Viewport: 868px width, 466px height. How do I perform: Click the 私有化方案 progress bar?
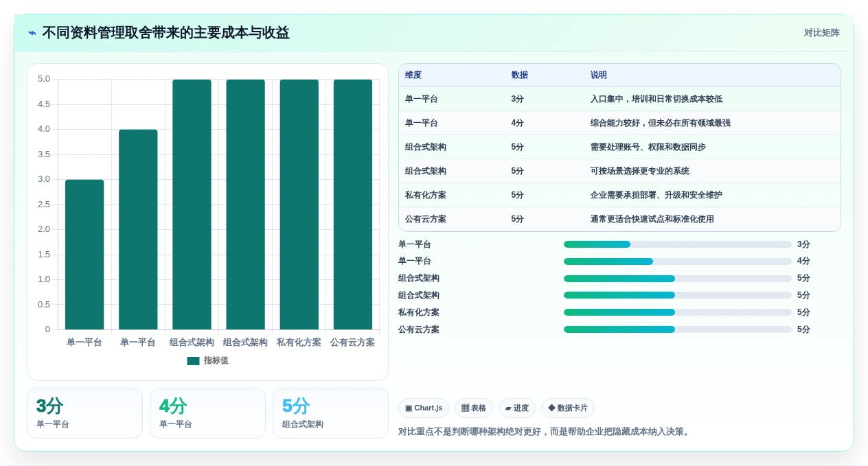tap(678, 312)
